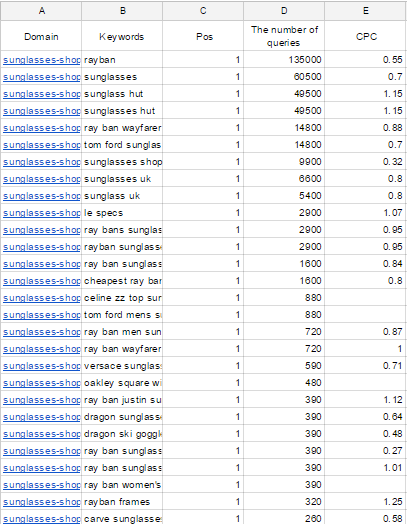This screenshot has height=524, width=407.
Task: Select the Domain header cell
Action: click(x=41, y=36)
